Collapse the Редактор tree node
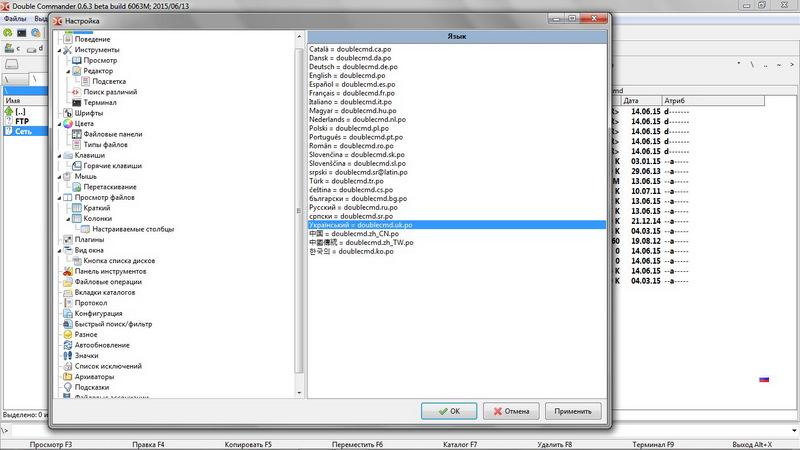The image size is (800, 450). 68,71
